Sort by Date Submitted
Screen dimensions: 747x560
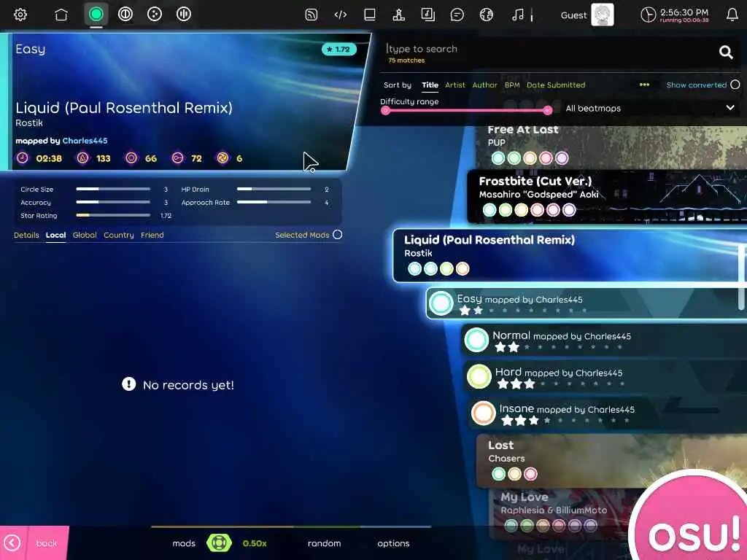(x=556, y=85)
